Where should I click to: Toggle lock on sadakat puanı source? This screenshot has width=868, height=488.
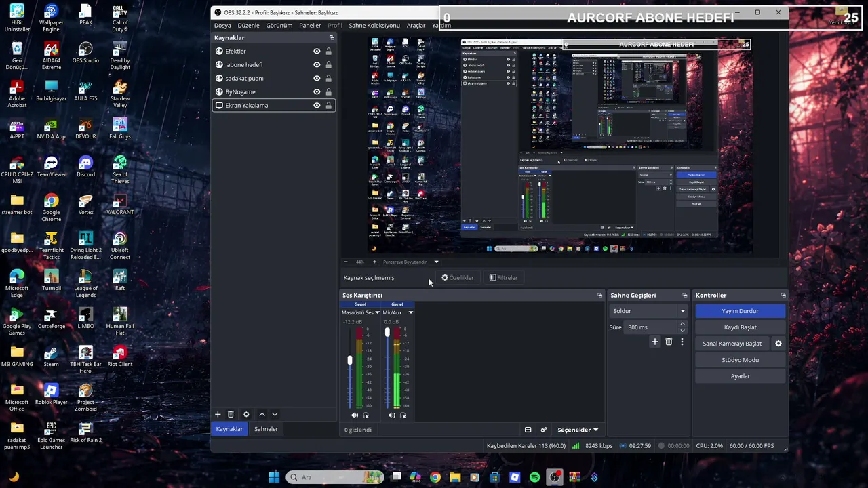click(x=329, y=79)
